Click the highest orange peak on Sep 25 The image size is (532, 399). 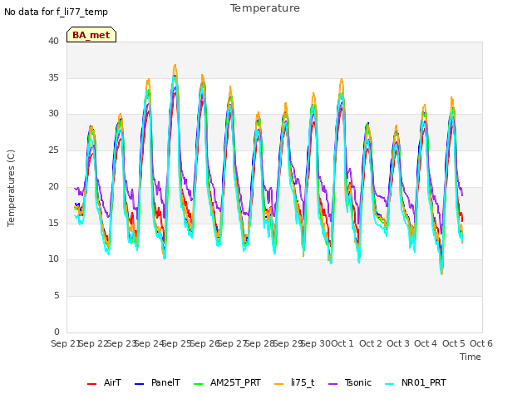click(175, 65)
